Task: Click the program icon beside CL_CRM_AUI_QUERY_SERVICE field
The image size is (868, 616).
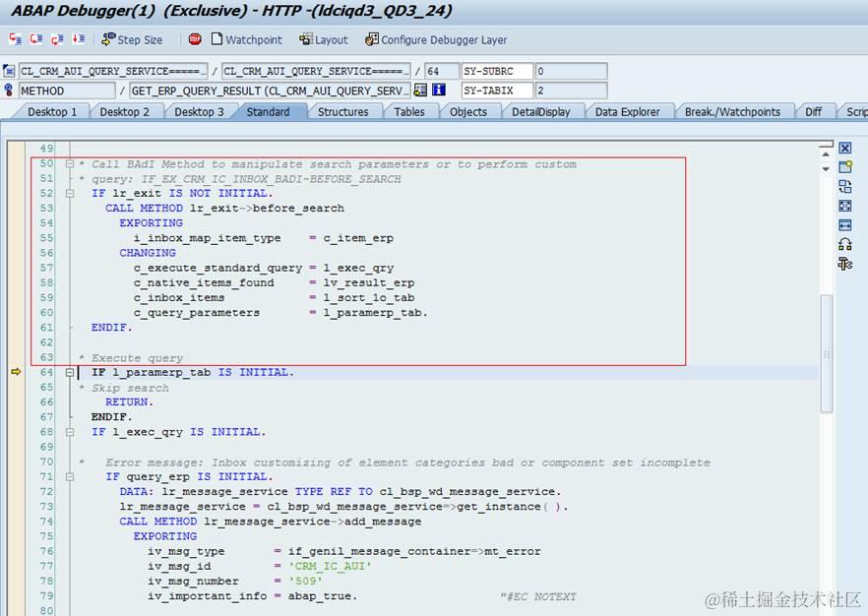Action: coord(9,71)
